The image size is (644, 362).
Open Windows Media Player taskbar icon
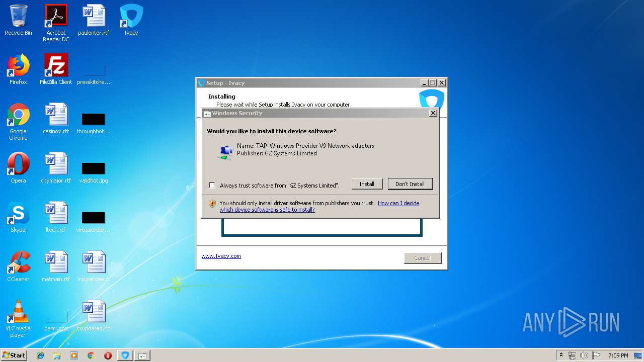click(74, 355)
